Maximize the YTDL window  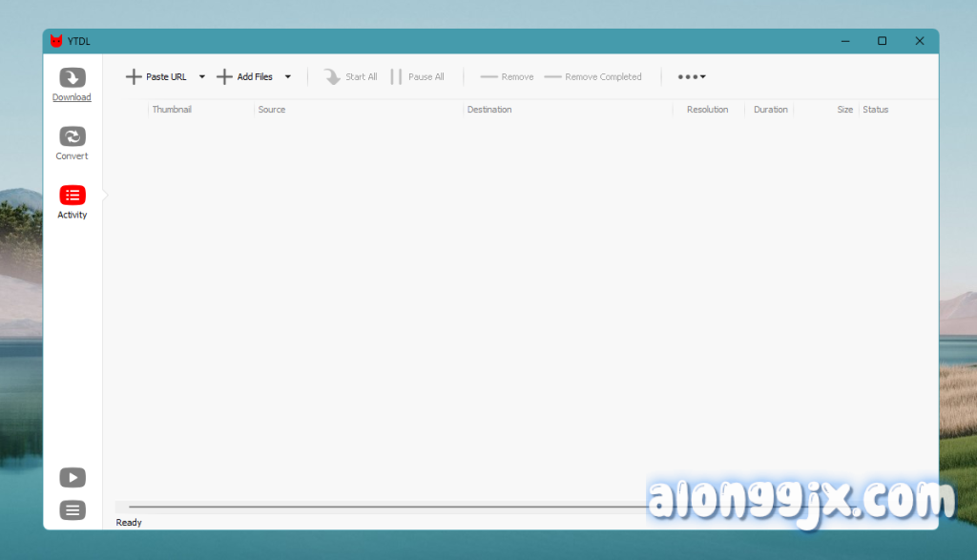pyautogui.click(x=882, y=41)
